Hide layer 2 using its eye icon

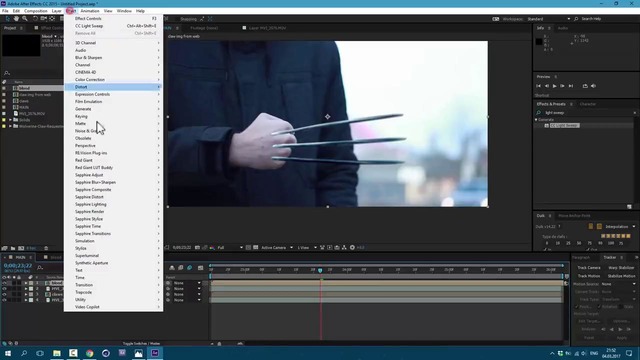tap(4, 289)
